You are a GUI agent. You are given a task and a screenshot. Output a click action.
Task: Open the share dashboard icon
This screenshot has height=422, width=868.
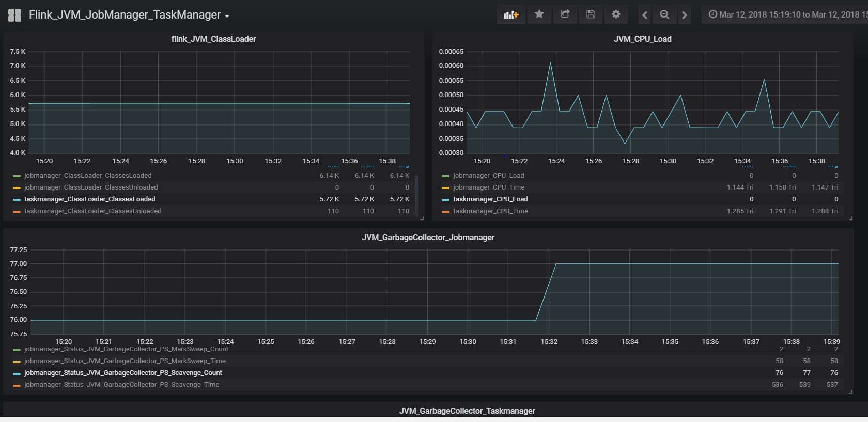point(565,14)
